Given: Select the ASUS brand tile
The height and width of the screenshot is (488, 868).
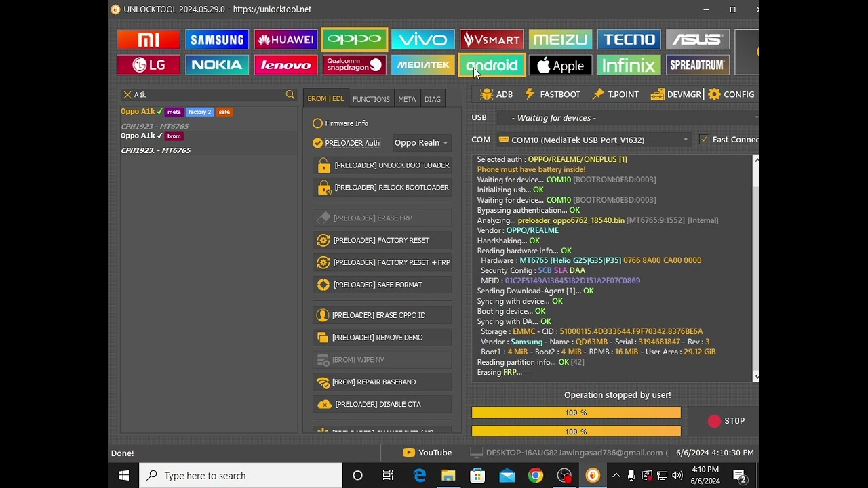Looking at the screenshot, I should click(697, 39).
